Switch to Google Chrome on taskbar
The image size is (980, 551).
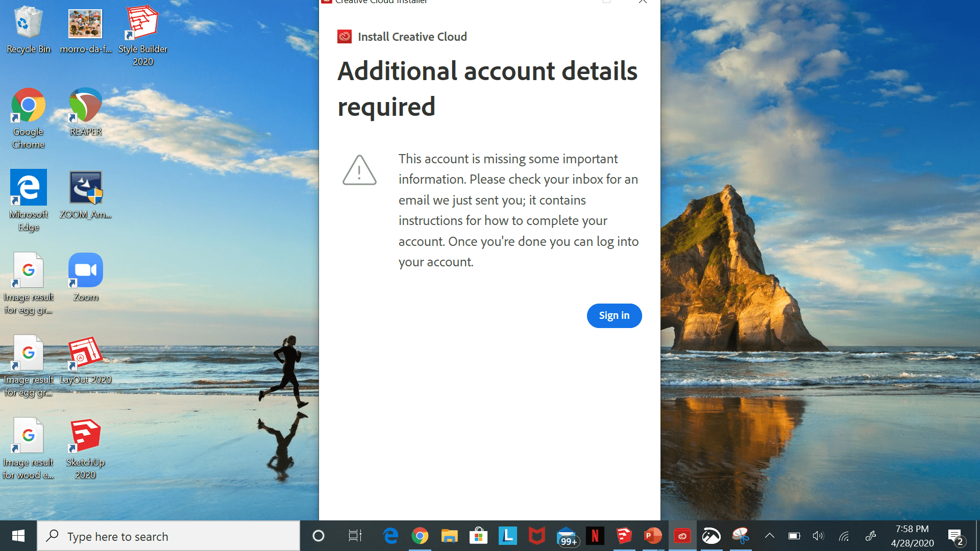click(x=420, y=536)
